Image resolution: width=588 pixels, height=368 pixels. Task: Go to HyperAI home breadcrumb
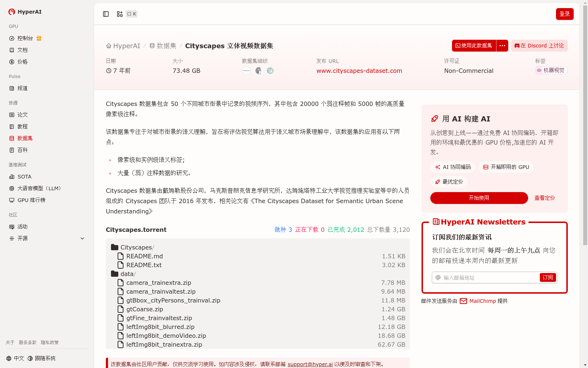(123, 46)
